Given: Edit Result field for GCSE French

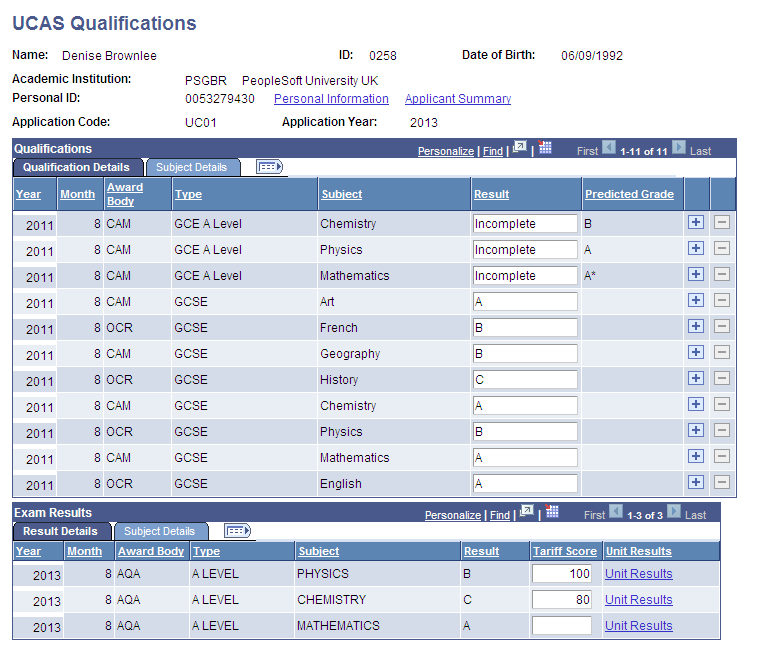Looking at the screenshot, I should point(525,328).
